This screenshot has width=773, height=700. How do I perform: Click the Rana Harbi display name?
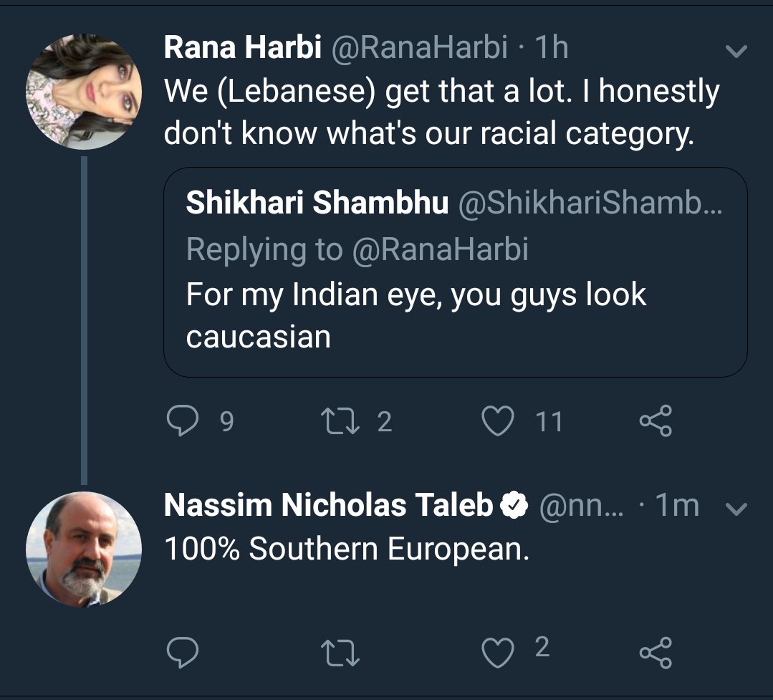tap(241, 48)
